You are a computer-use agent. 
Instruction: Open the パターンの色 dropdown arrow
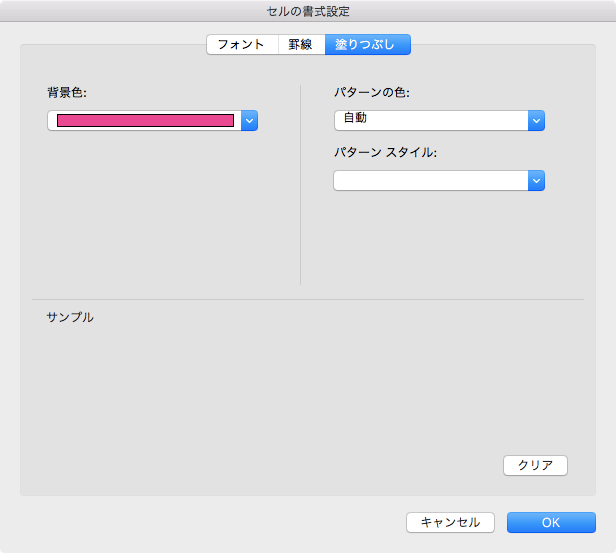[536, 121]
